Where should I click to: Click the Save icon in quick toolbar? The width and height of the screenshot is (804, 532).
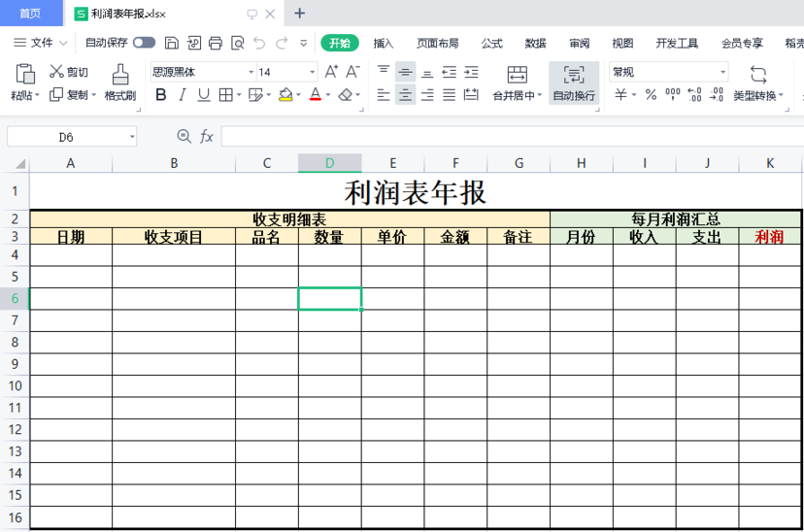point(171,43)
